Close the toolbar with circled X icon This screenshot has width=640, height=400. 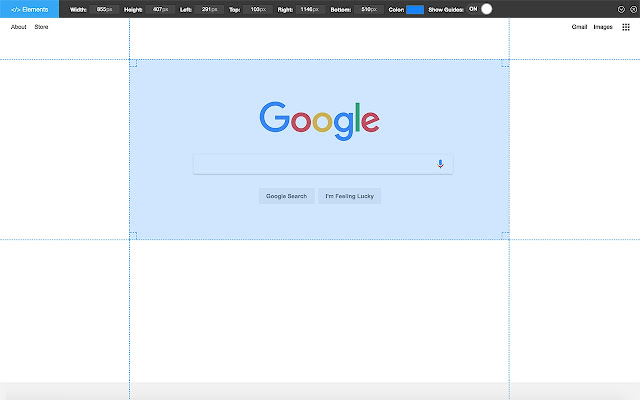pos(633,9)
